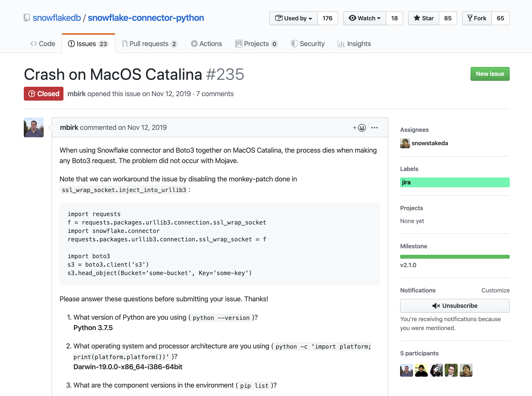Screen dimensions: 532x396
Task: Open mbirk's profile in the issue subtitle
Action: click(76, 94)
